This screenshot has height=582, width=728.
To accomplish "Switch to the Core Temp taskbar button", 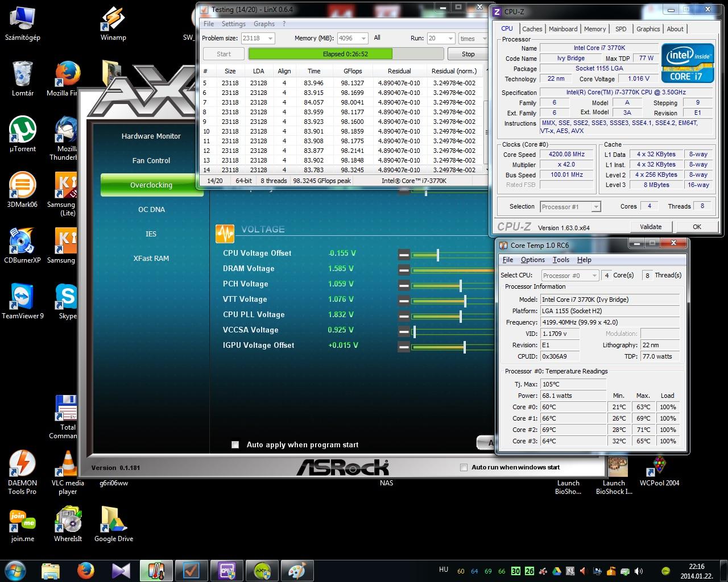I will [156, 570].
